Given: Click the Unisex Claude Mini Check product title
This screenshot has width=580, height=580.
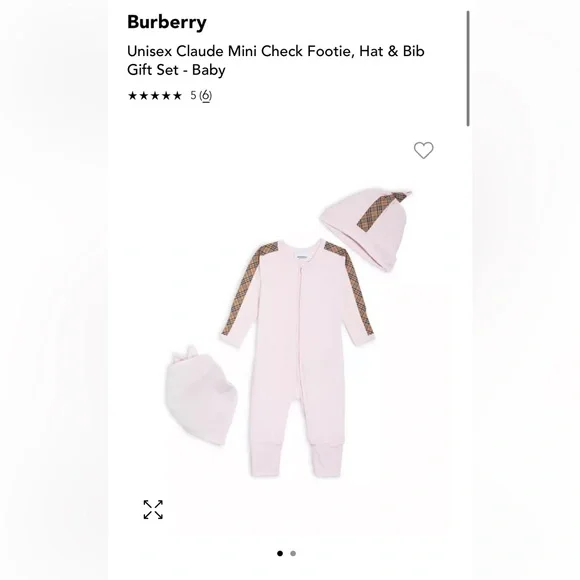Looking at the screenshot, I should (276, 60).
